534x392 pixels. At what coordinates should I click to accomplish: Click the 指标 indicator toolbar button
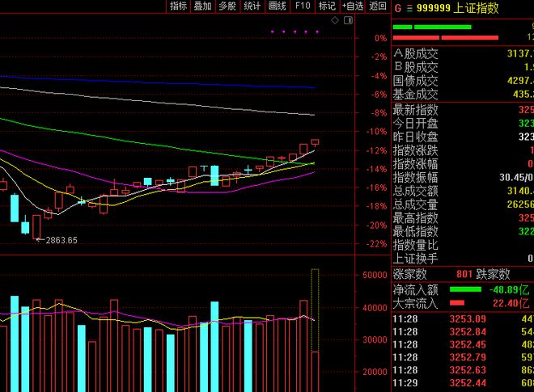[179, 6]
